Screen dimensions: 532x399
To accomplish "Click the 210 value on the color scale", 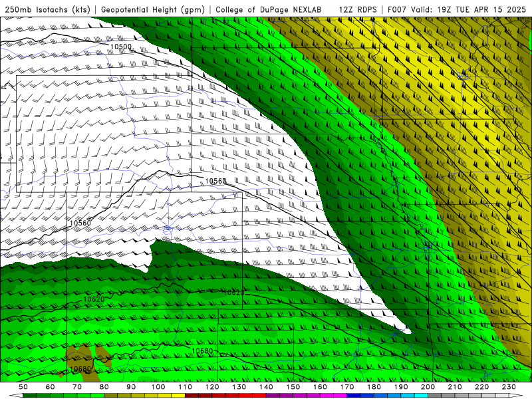I will (455, 387).
